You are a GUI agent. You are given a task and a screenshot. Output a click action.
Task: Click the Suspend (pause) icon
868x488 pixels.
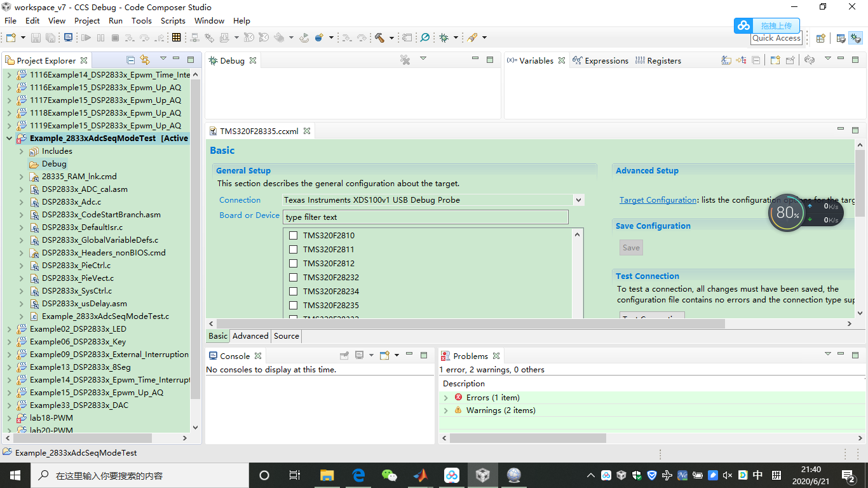click(100, 38)
